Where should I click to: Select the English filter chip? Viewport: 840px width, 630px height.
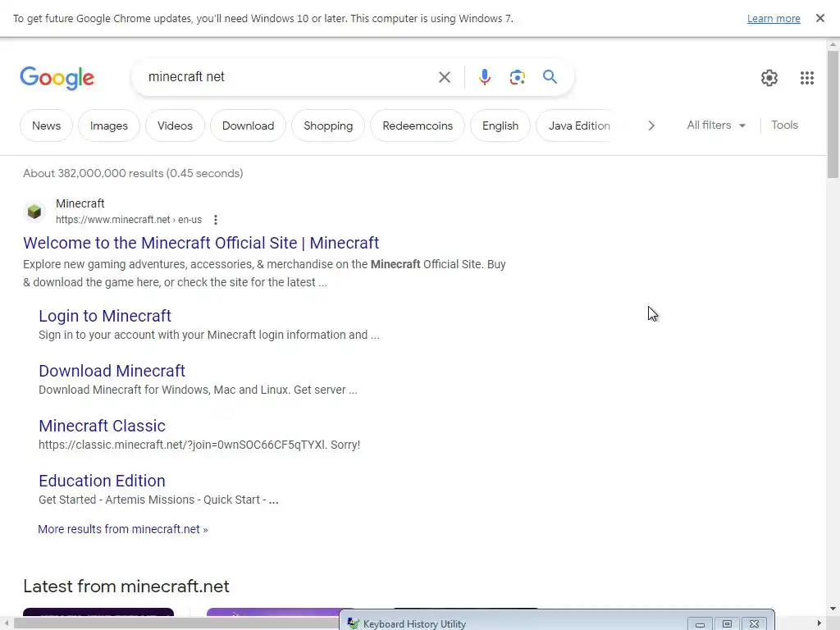point(500,126)
